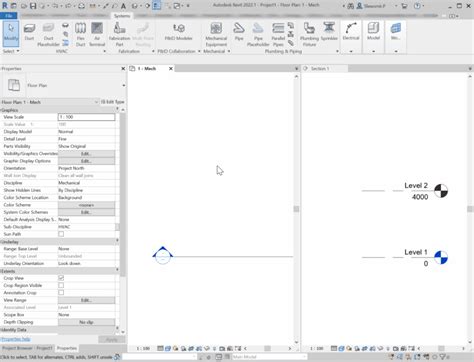Toggle the Sun Path checkbox
474x362 pixels.
61,234
